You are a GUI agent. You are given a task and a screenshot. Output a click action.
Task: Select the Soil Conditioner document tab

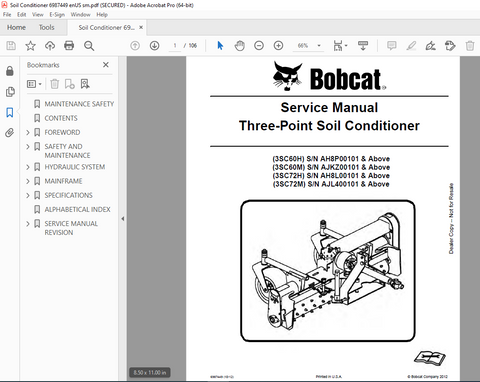[106, 27]
